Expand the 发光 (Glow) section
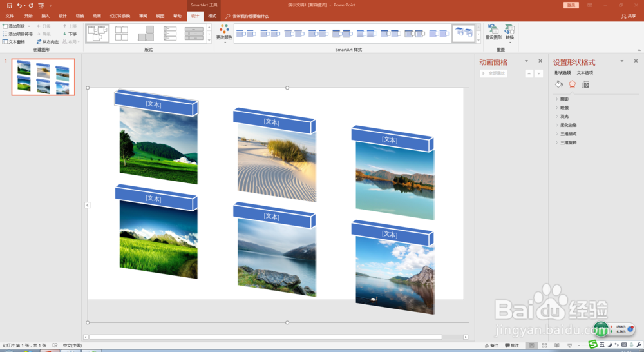 coord(562,117)
